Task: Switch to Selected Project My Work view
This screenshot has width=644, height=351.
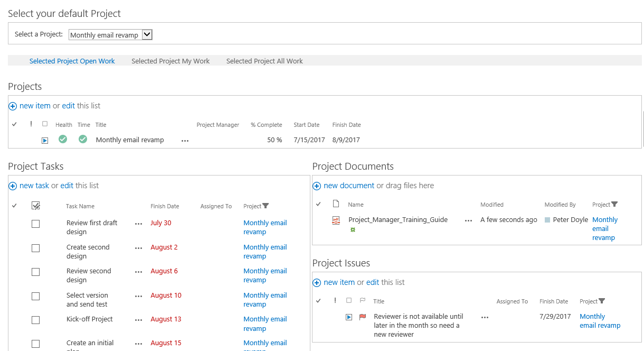Action: [171, 61]
